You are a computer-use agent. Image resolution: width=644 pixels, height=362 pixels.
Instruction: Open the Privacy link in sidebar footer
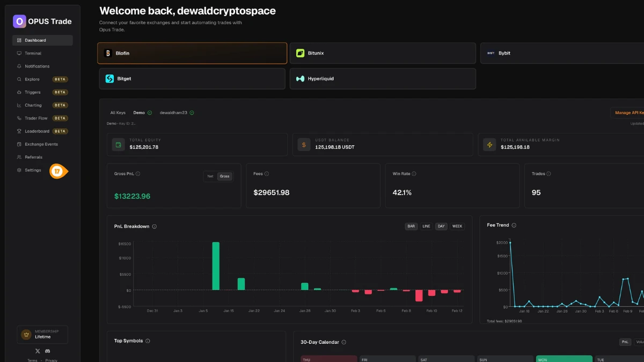[x=51, y=360]
